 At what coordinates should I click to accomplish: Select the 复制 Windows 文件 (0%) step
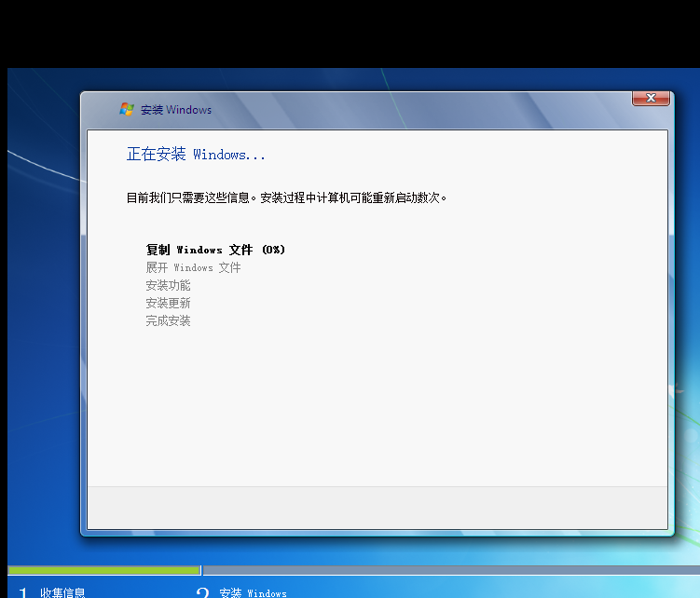coord(215,250)
